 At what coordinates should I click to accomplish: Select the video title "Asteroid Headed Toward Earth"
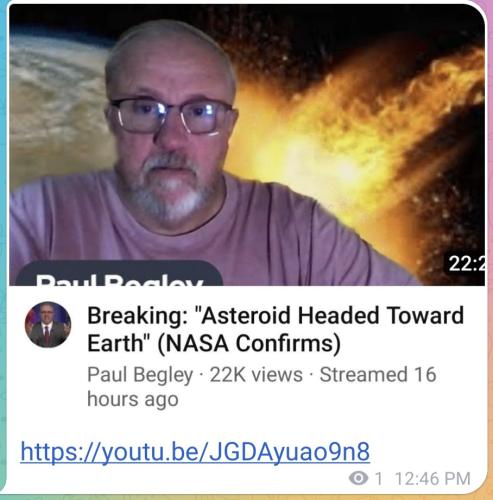tap(275, 329)
